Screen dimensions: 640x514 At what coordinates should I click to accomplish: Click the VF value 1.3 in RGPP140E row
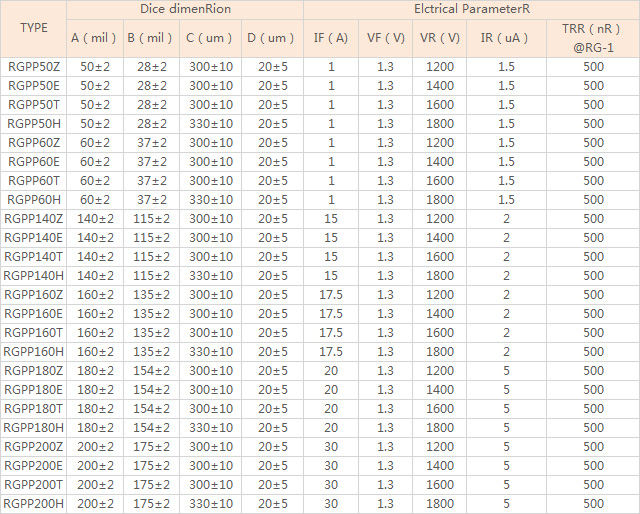pyautogui.click(x=385, y=238)
